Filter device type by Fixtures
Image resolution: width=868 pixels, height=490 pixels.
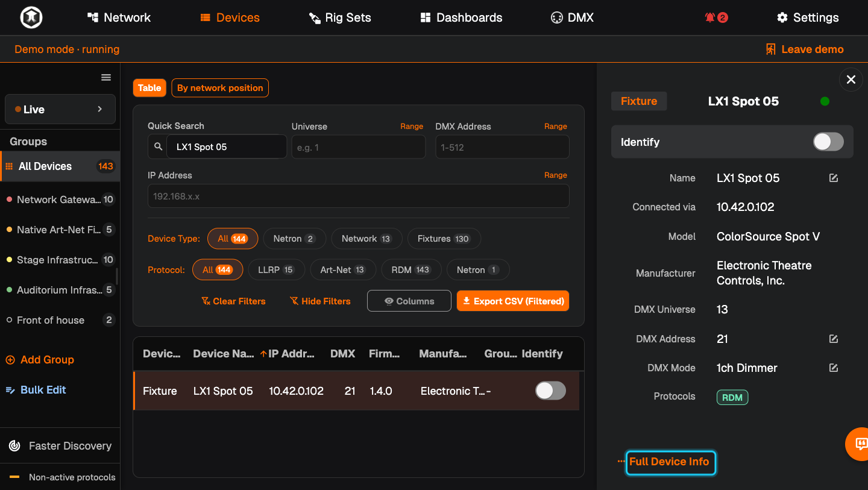tap(444, 239)
